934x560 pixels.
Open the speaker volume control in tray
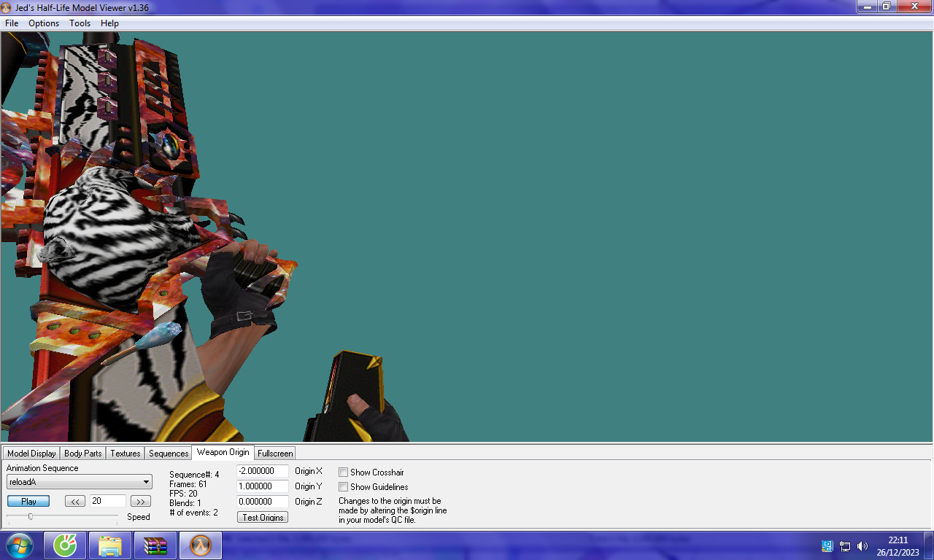coord(862,545)
